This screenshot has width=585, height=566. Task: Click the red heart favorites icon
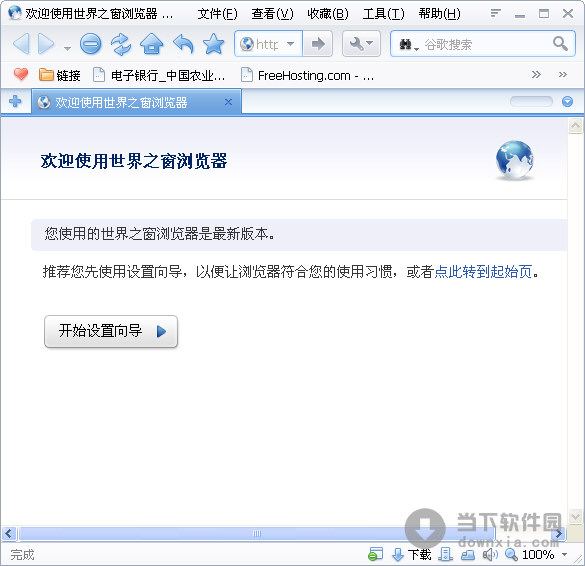click(x=21, y=75)
